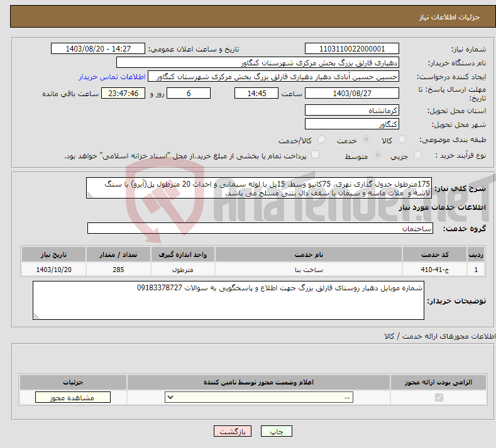Image resolution: width=496 pixels, height=448 pixels.
Task: Click the buyer notes text area
Action: click(x=228, y=300)
